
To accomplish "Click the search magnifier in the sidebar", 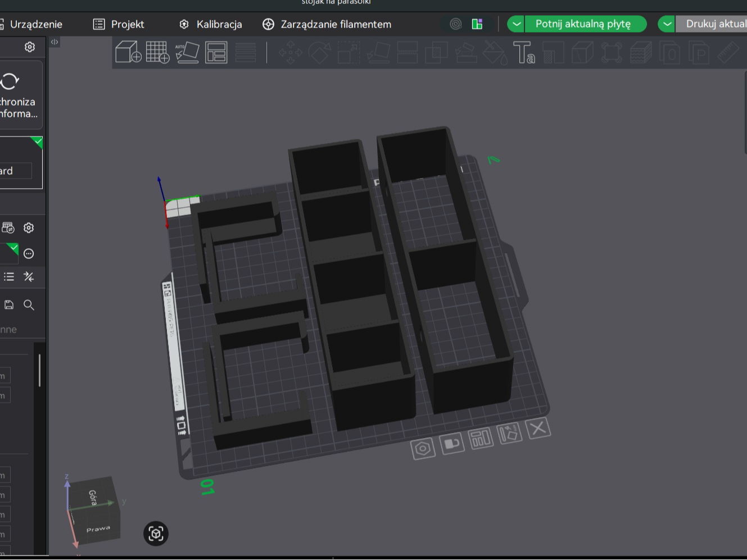I will (29, 305).
